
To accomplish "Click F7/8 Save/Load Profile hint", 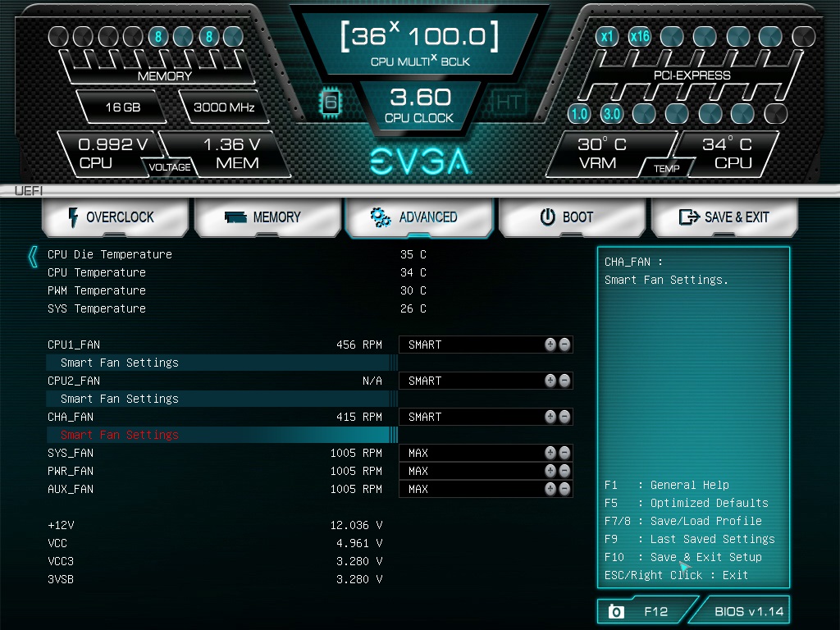I will pos(683,521).
